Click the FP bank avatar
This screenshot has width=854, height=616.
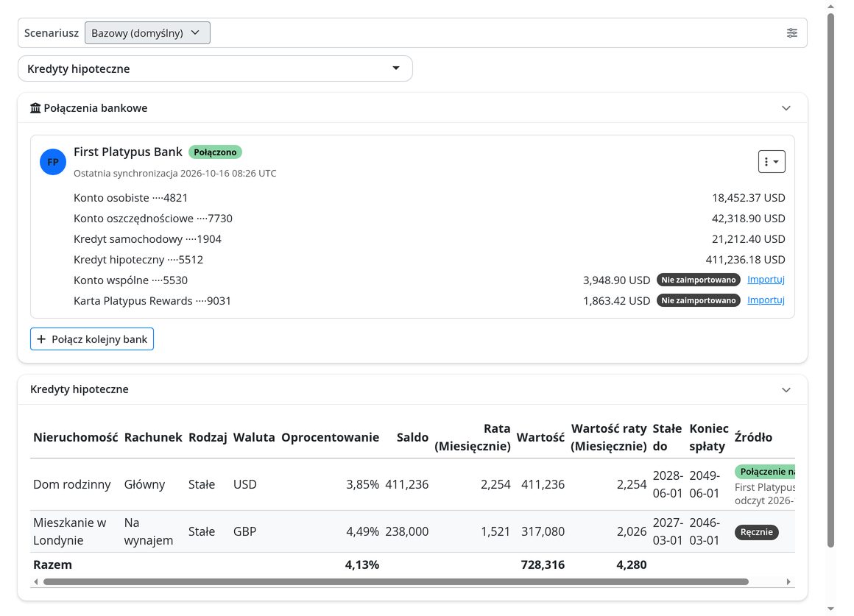click(53, 162)
